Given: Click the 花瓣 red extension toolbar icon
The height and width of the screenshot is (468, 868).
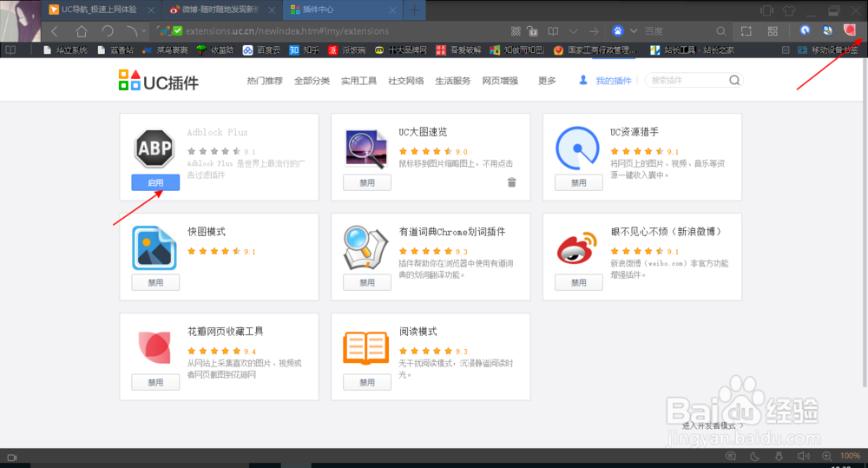Looking at the screenshot, I should [x=850, y=30].
